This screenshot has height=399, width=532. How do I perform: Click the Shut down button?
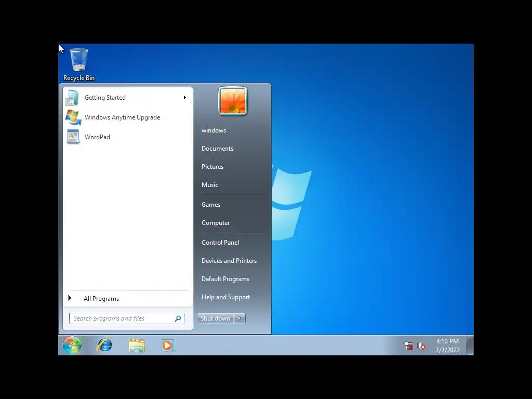tap(216, 318)
